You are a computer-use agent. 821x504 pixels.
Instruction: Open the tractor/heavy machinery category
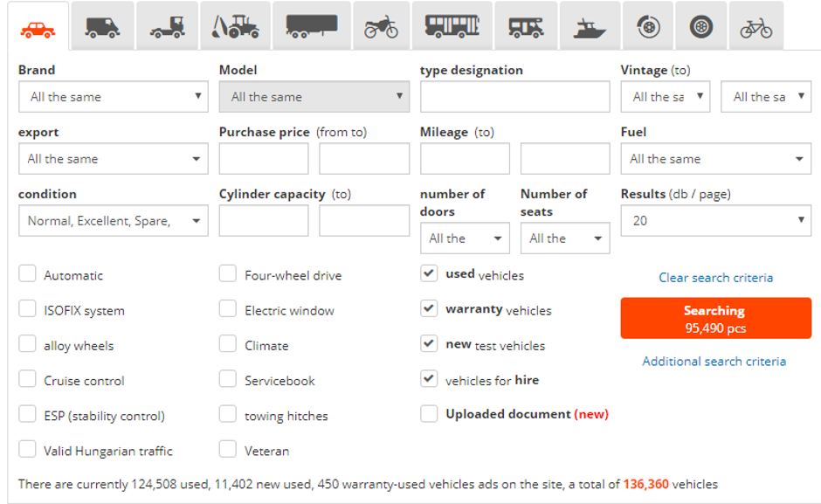point(236,24)
